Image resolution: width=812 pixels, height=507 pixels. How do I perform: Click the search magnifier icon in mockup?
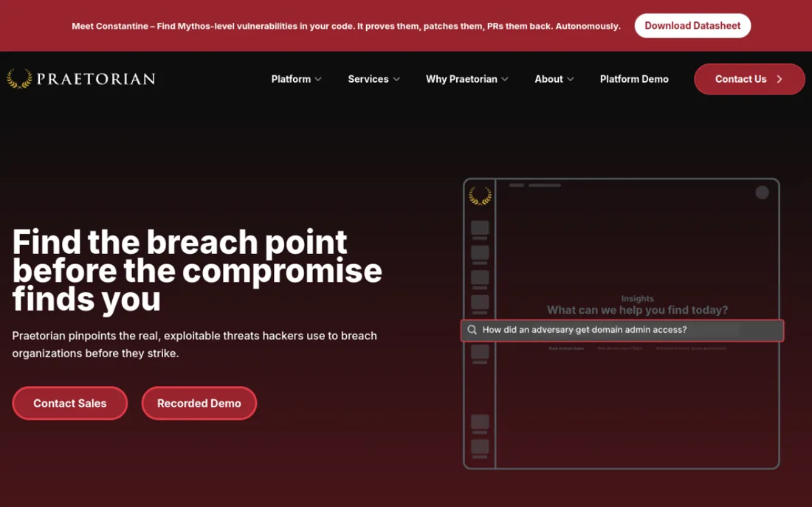[472, 330]
